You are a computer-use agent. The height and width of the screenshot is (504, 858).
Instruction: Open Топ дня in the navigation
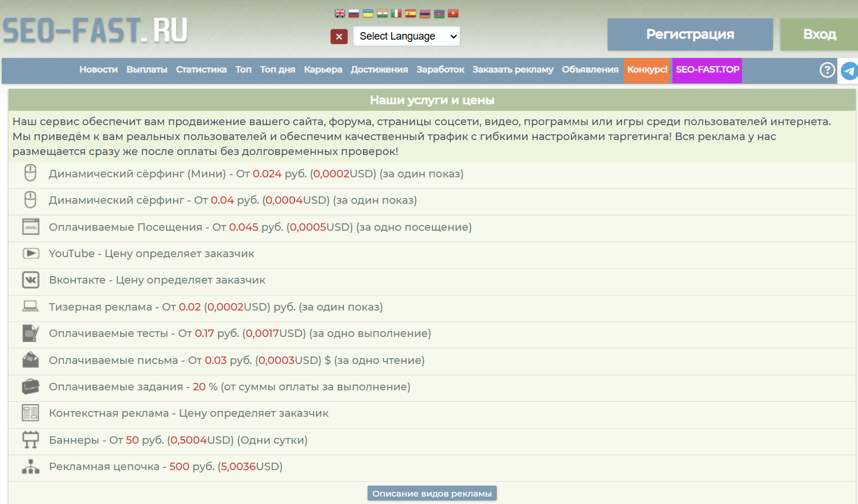coord(277,69)
